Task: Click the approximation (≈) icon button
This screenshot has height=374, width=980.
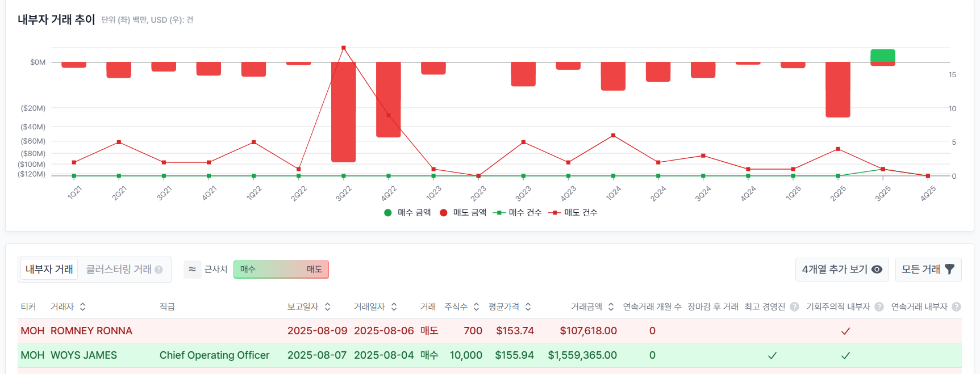Action: point(192,270)
